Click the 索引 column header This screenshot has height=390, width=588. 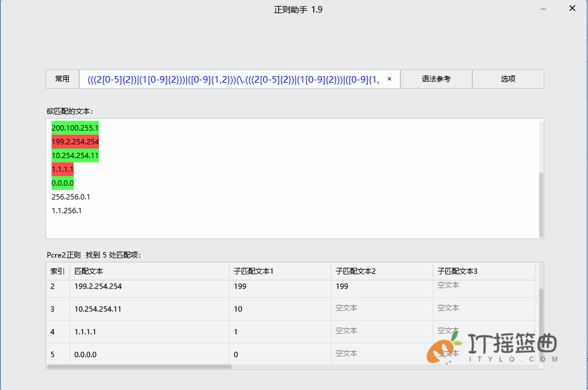(57, 271)
